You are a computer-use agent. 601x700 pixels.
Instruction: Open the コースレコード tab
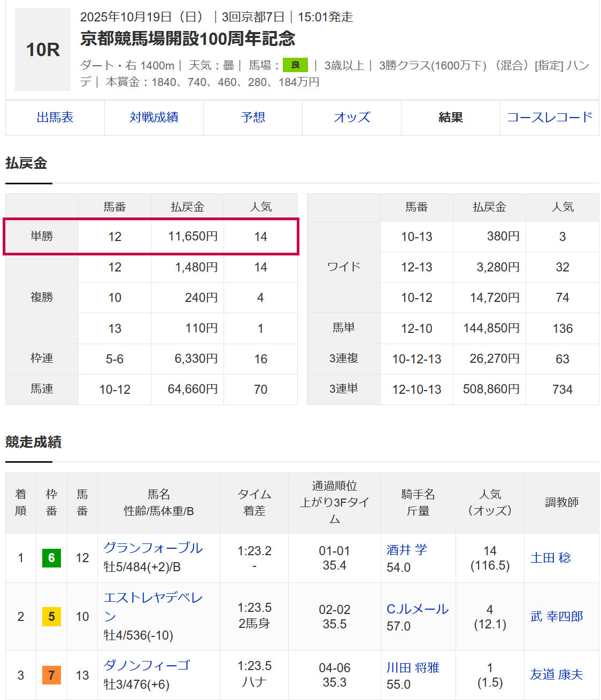[x=550, y=118]
